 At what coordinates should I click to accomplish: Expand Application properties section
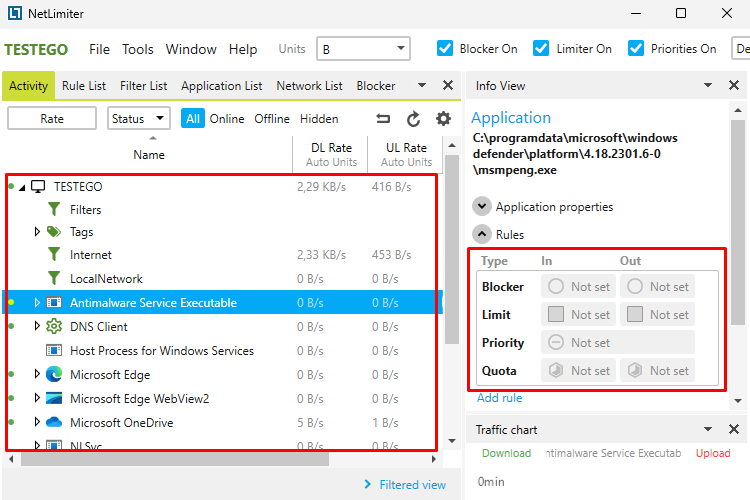coord(482,206)
